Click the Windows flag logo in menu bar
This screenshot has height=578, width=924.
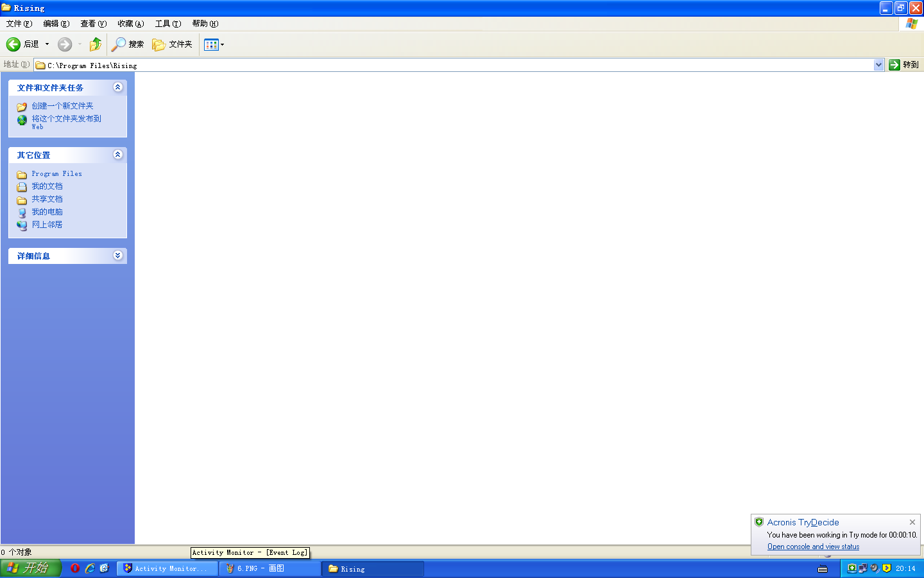[911, 24]
